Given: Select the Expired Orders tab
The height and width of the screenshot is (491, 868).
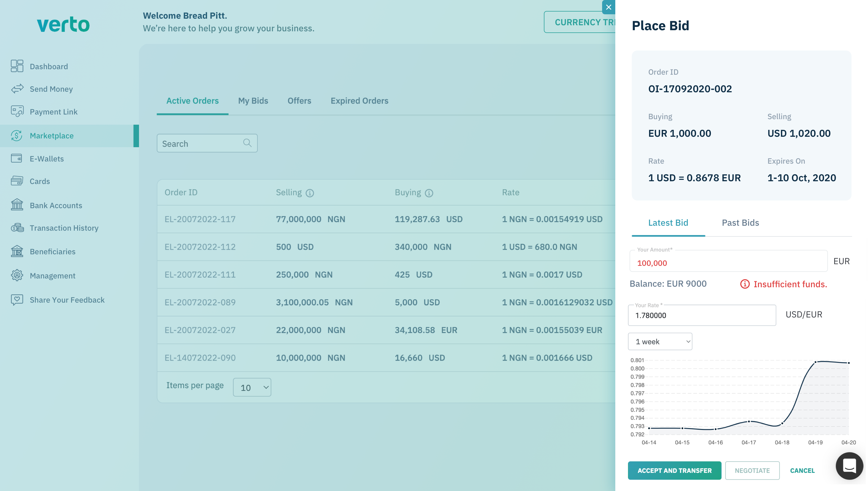Looking at the screenshot, I should coord(359,101).
